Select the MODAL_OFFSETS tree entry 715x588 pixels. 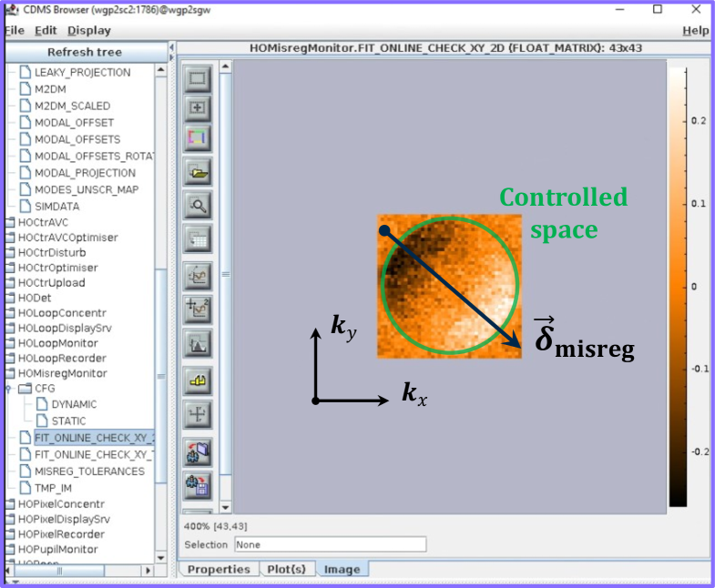pos(77,139)
